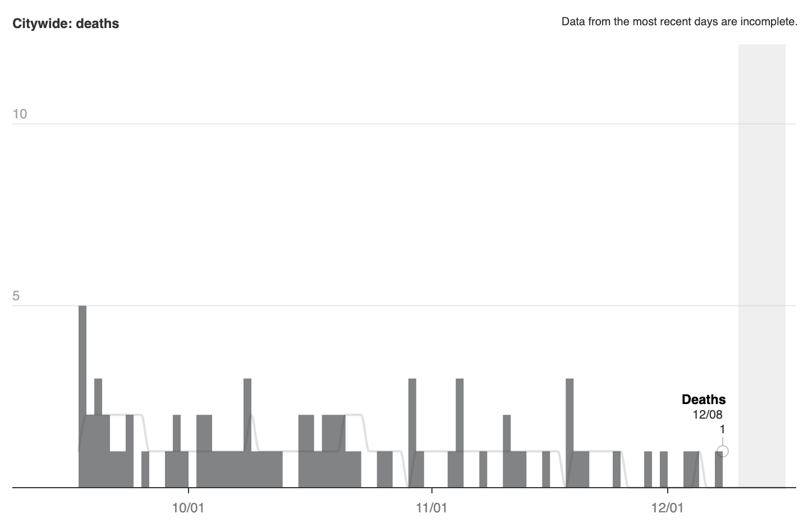Select the 12/08 bar beneath the tooltip
Viewport: 808px width, 532px height.
(719, 471)
